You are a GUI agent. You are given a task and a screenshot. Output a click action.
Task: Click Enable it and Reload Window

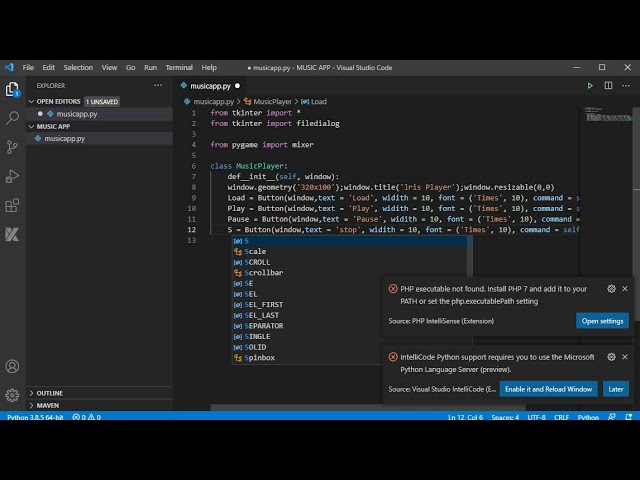pyautogui.click(x=549, y=389)
